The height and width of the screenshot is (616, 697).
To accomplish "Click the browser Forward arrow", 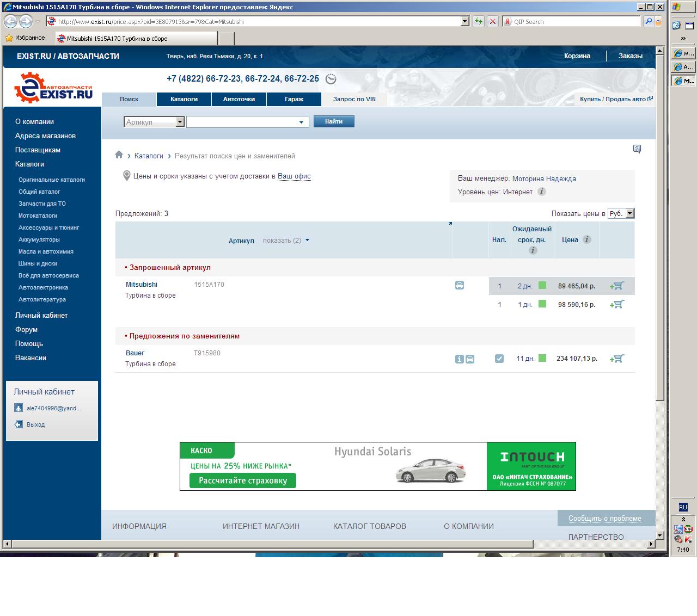I will (26, 22).
